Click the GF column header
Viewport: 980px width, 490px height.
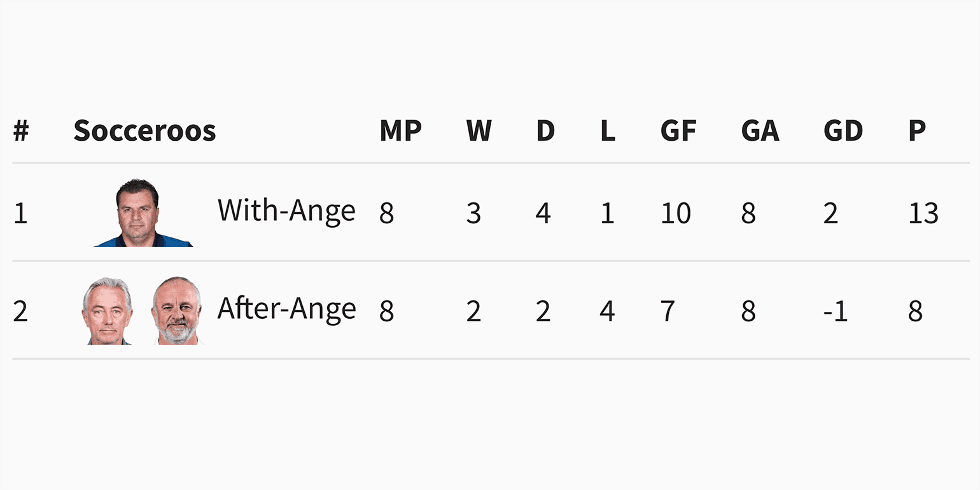[678, 130]
